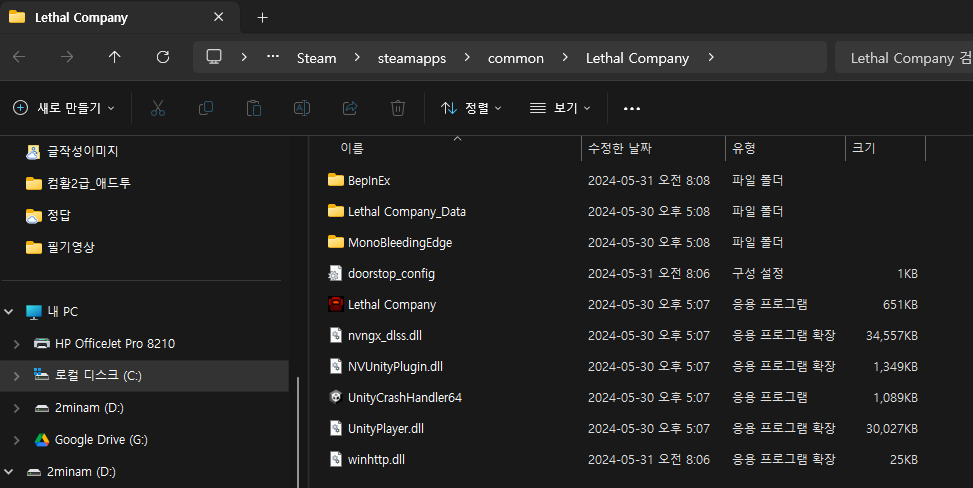The height and width of the screenshot is (488, 973).
Task: Click the 구성 설정 type cell
Action: click(x=757, y=273)
